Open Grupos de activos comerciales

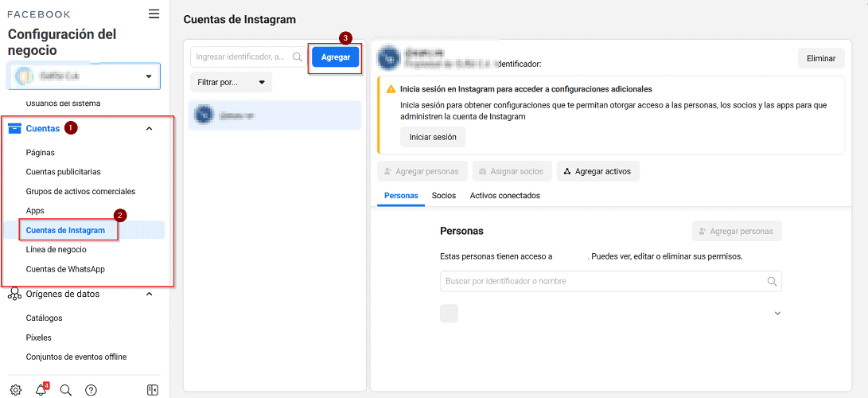click(x=81, y=192)
